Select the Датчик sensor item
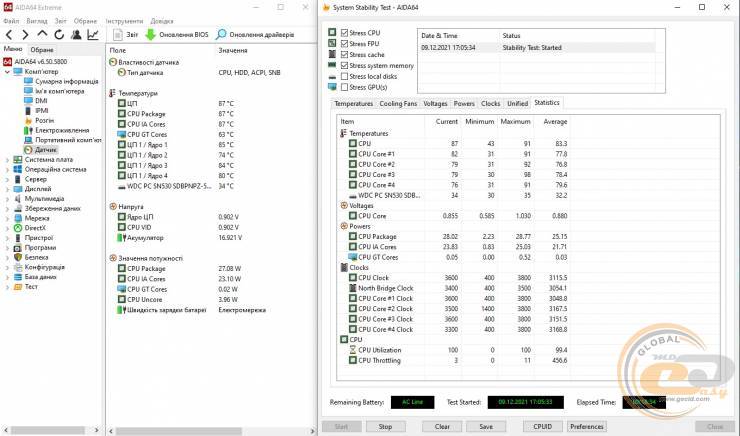 [46, 150]
